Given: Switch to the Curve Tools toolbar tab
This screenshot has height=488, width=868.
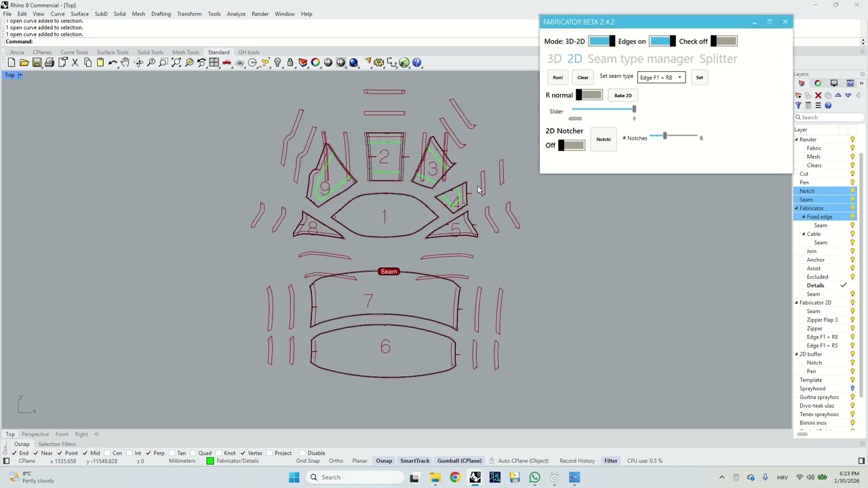Looking at the screenshot, I should point(74,52).
